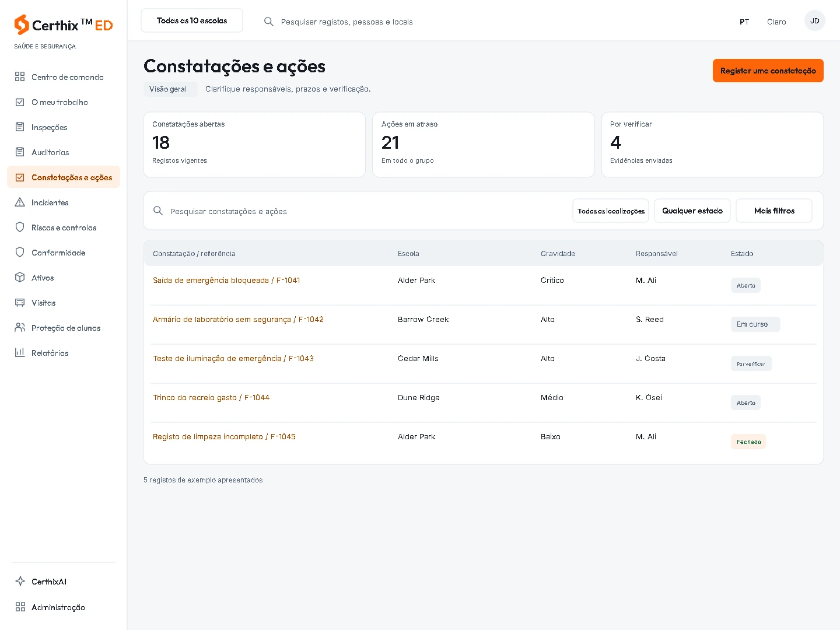Viewport: 840px width, 630px height.
Task: Switch language via PT selector
Action: (744, 22)
